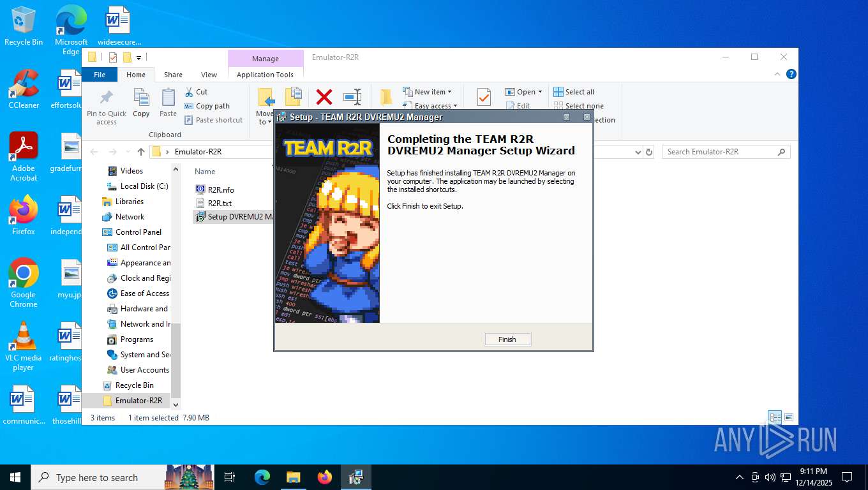The image size is (868, 490).
Task: Click the Properties checkmark icon in ribbon
Action: click(x=484, y=97)
